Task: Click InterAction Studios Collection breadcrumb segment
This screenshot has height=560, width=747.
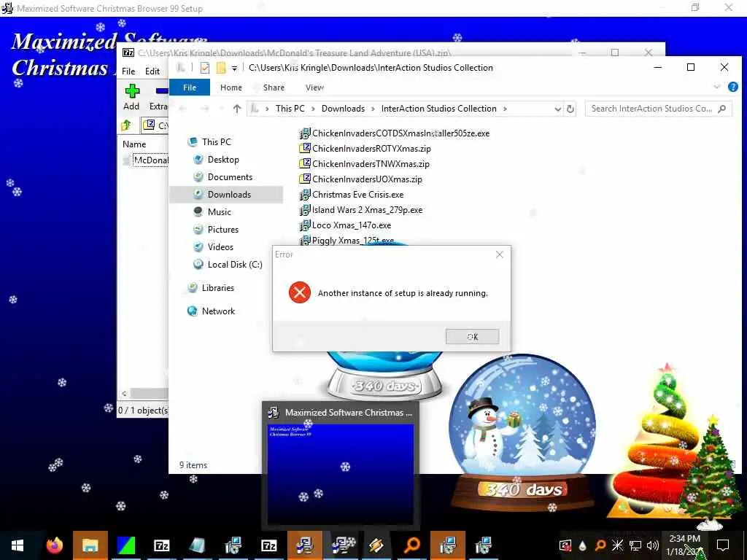Action: tap(438, 109)
